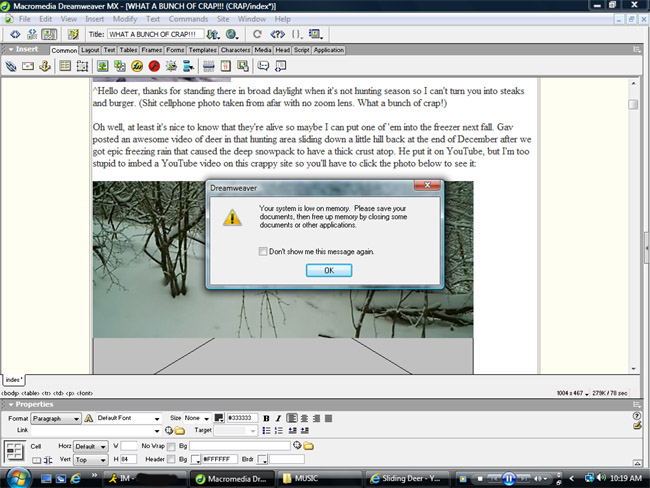Viewport: 650px width, 488px height.
Task: Insert Fireworks HTML icon
Action: (x=137, y=66)
